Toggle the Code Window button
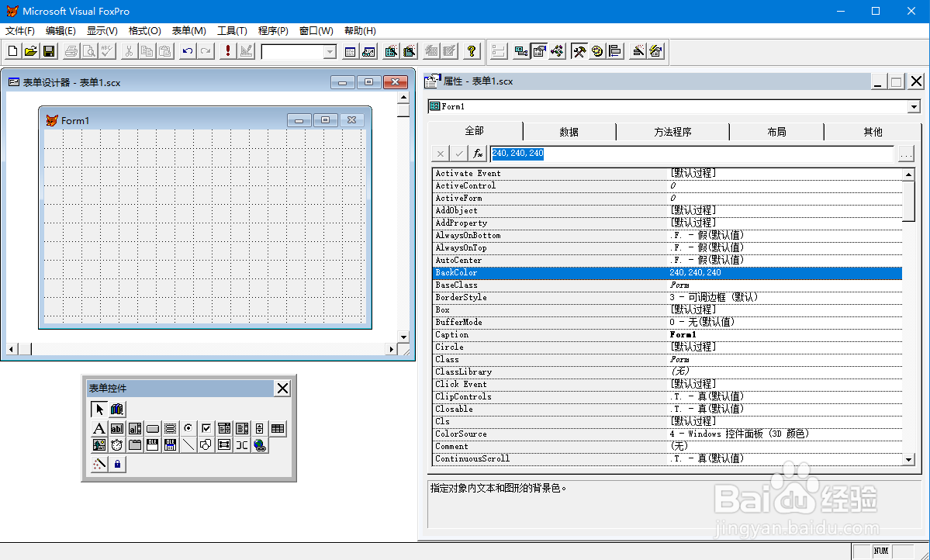 coord(557,51)
